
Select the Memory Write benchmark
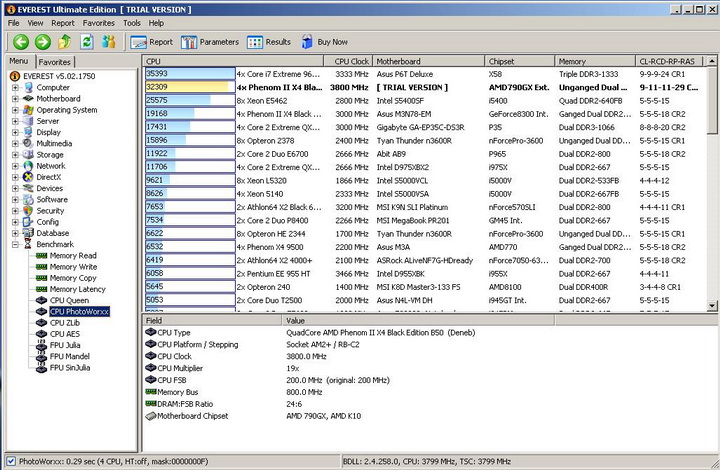[73, 267]
